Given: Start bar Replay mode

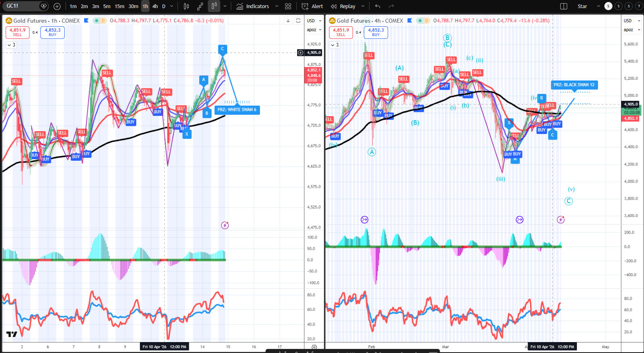Looking at the screenshot, I should click(343, 6).
